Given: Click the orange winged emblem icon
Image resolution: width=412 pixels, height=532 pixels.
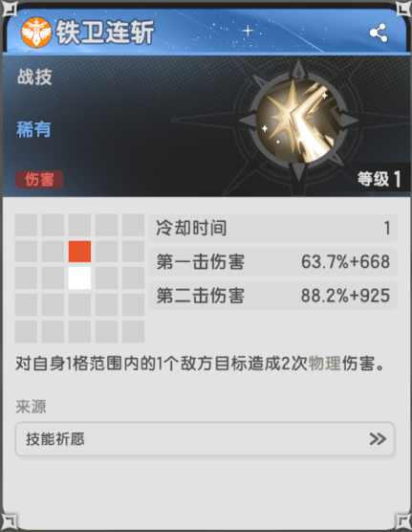Looking at the screenshot, I should 36,33.
